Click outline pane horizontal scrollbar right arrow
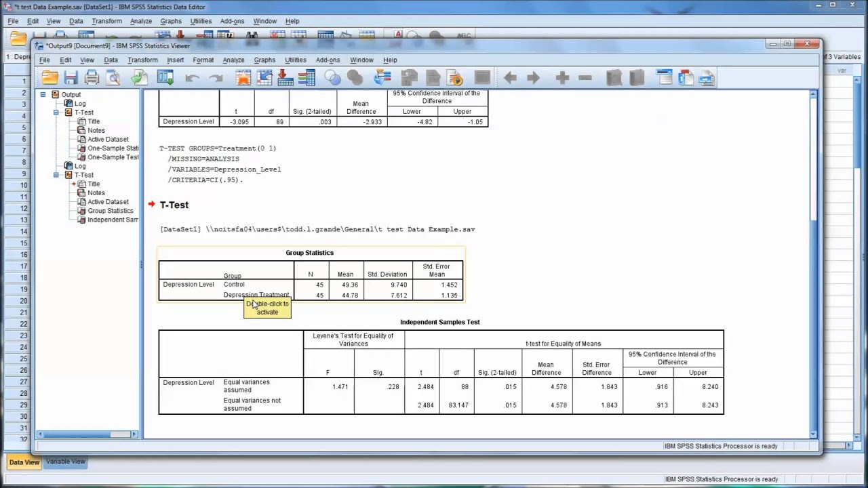 coord(134,434)
